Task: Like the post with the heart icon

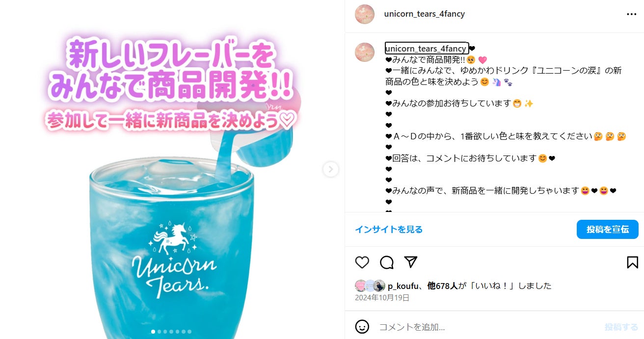Action: point(362,262)
